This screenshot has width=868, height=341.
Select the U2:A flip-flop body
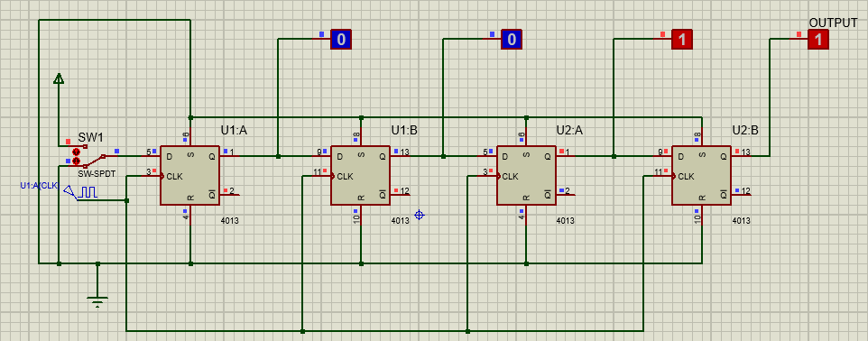(x=526, y=176)
